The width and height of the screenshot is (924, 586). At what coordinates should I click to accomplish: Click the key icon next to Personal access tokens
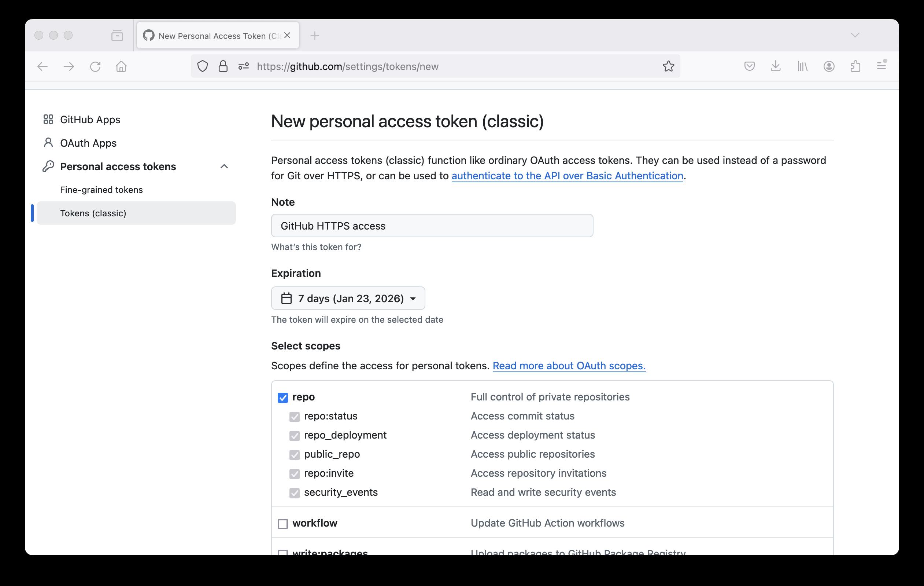[48, 166]
